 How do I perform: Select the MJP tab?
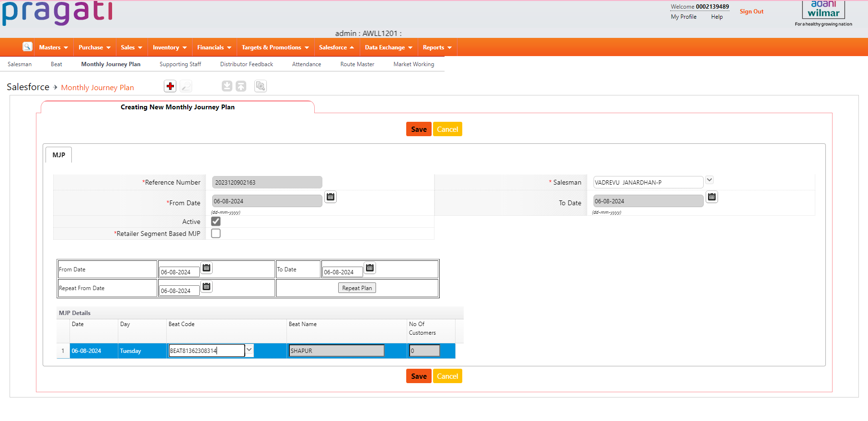(x=59, y=155)
